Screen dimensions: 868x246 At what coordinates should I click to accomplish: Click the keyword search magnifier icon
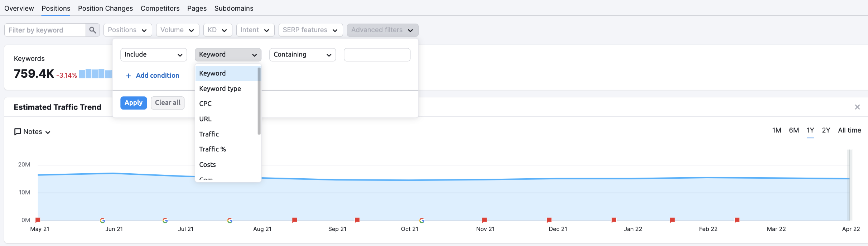click(x=92, y=30)
